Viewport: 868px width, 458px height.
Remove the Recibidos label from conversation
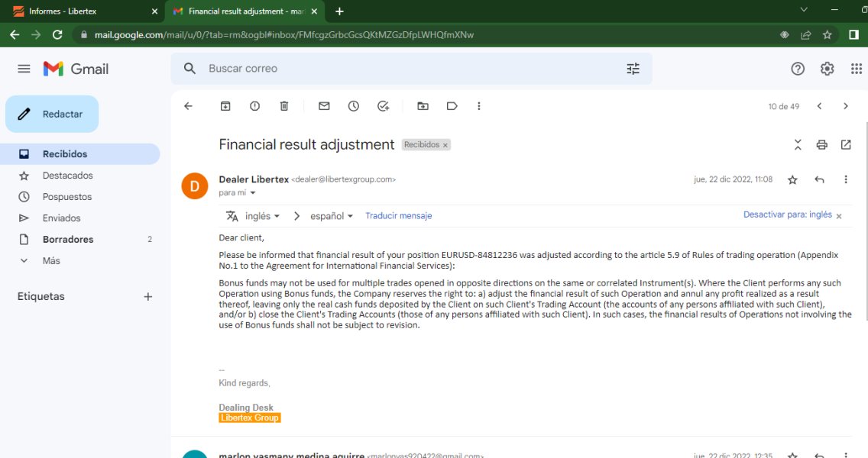point(445,146)
